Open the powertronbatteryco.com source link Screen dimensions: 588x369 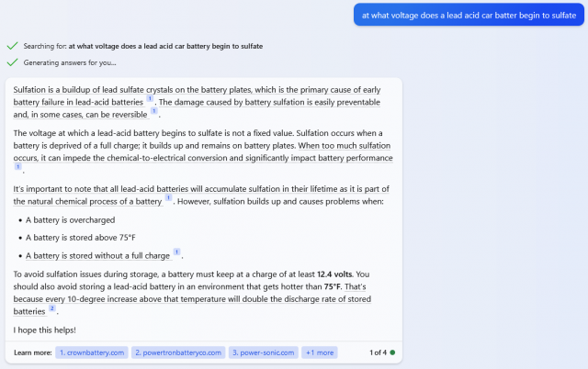178,352
